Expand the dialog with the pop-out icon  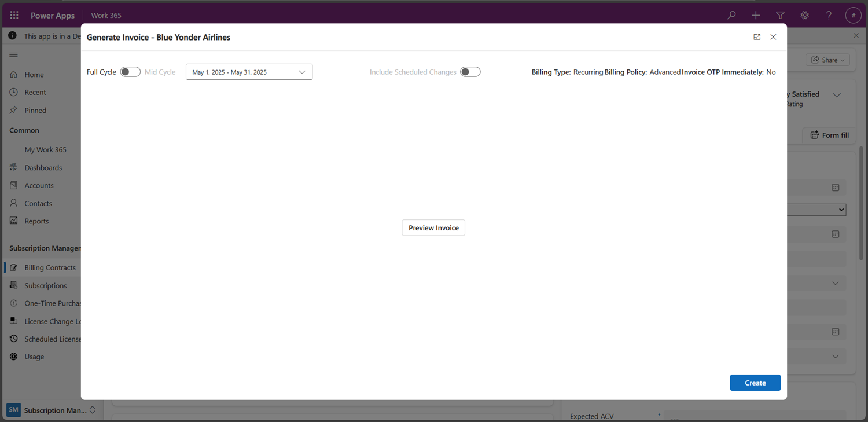(x=757, y=37)
